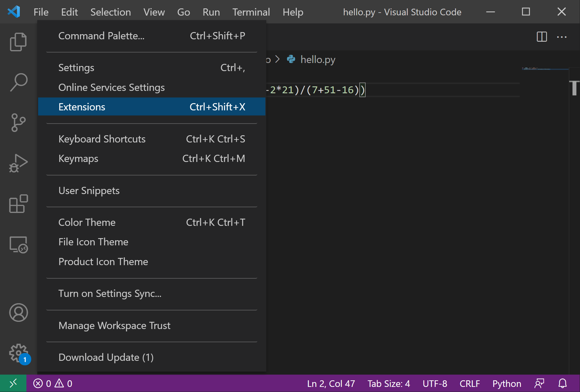Change UTF-8 encoding in status bar
Viewport: 580px width, 392px height.
(435, 383)
